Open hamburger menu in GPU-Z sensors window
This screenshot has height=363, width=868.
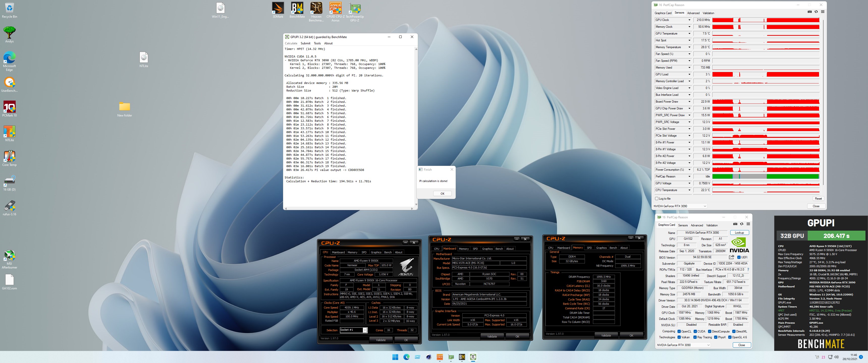(823, 12)
